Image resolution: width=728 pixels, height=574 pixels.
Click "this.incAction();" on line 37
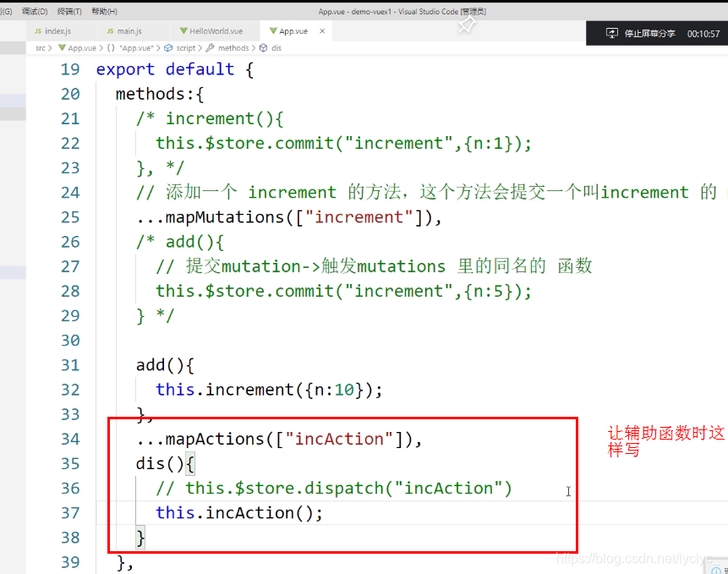coord(239,513)
